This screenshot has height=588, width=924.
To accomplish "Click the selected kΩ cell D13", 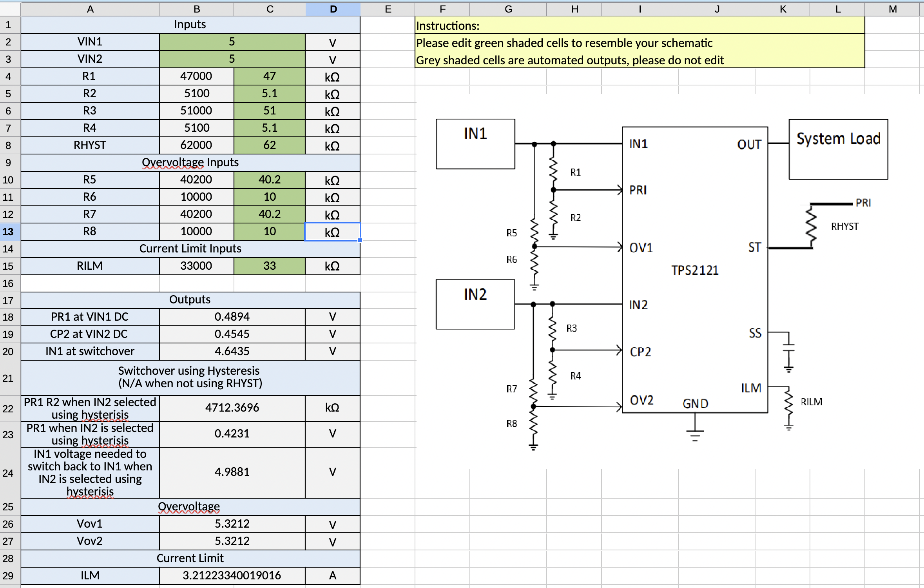I will point(333,232).
